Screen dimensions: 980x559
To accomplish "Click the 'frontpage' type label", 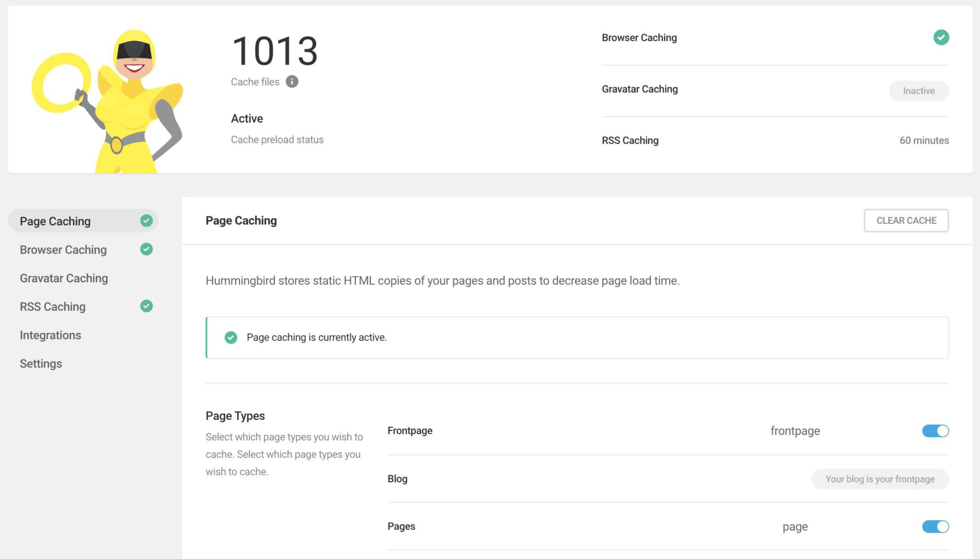I will coord(795,431).
